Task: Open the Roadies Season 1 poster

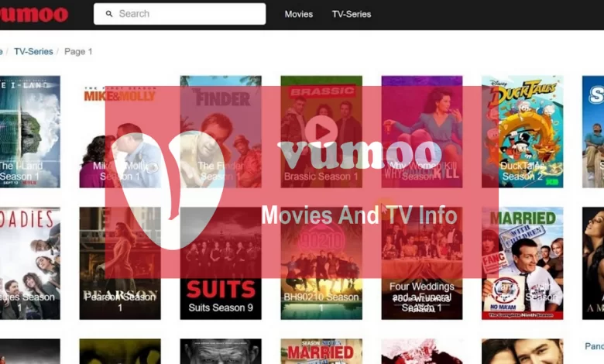Action: pyautogui.click(x=30, y=263)
